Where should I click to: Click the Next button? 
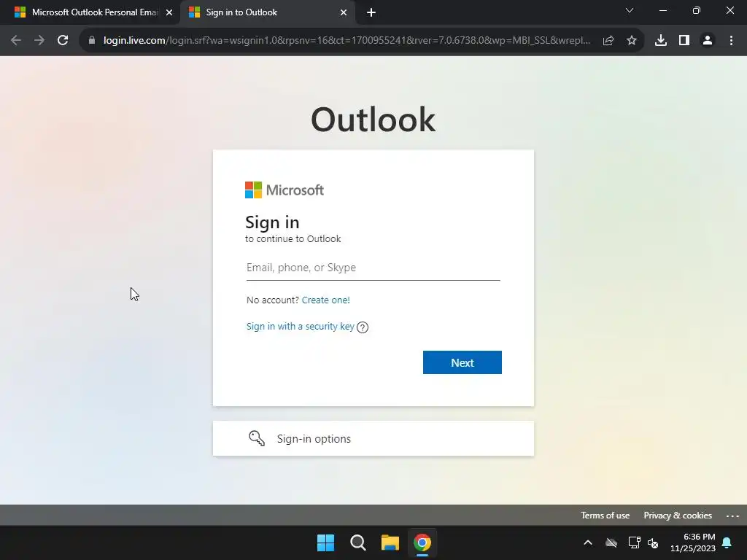[462, 362]
